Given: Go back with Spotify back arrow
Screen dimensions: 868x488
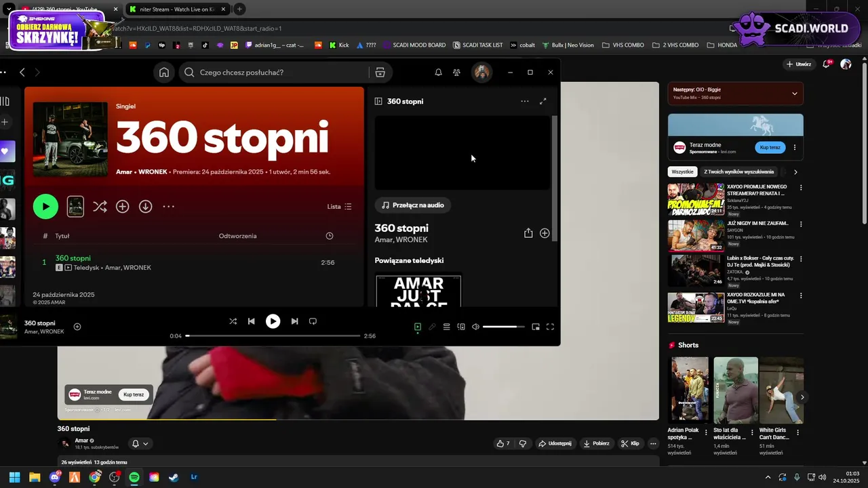Looking at the screenshot, I should [x=22, y=73].
